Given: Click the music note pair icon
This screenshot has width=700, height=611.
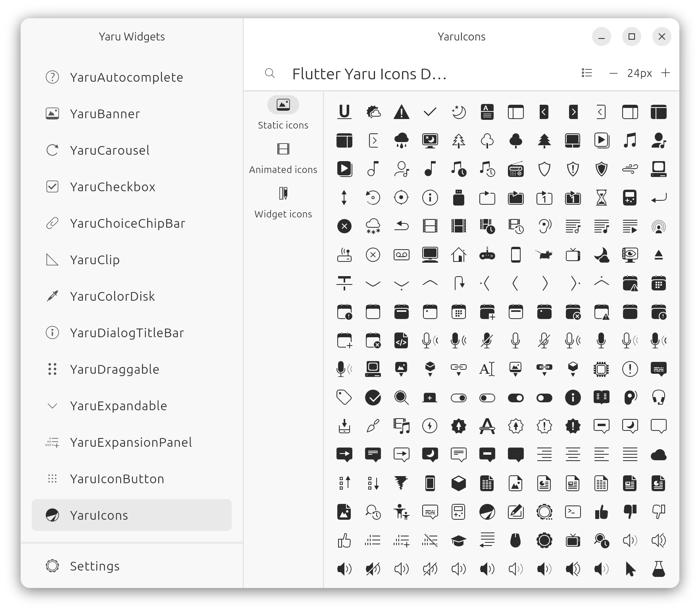Looking at the screenshot, I should tap(630, 140).
